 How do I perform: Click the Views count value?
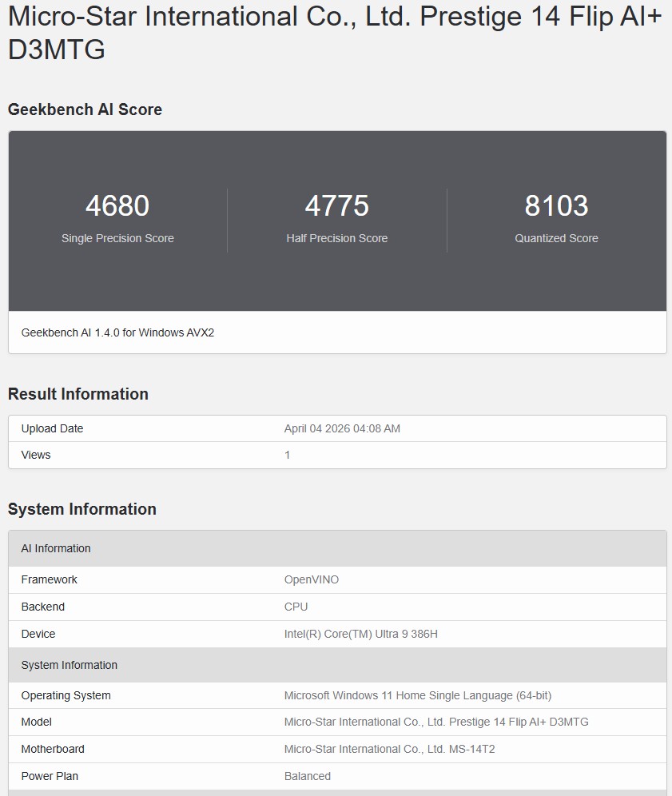coord(285,455)
